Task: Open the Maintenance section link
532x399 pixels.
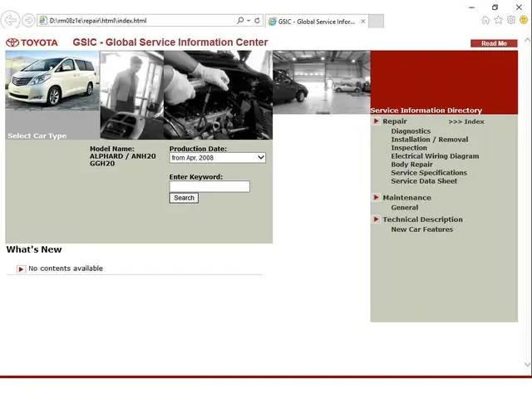Action: 406,198
